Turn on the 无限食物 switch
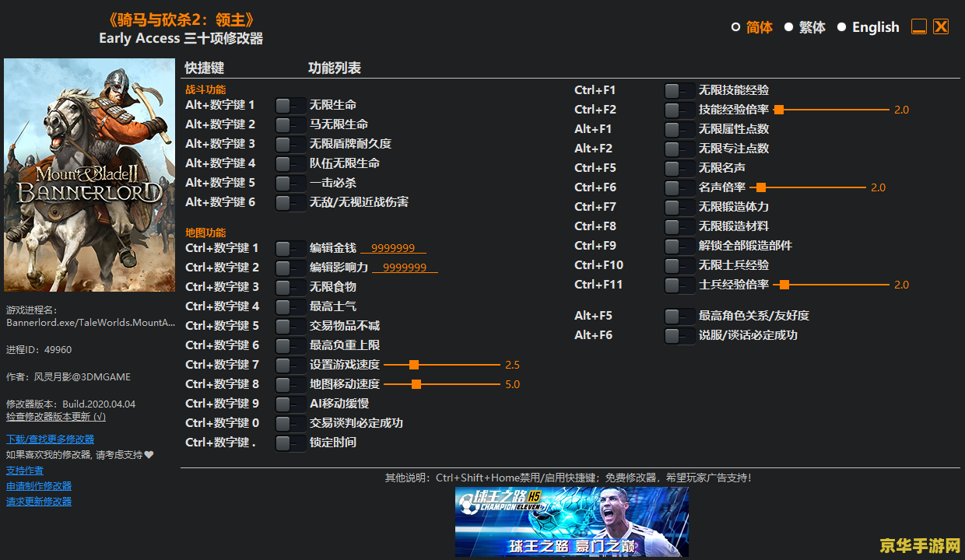 click(290, 287)
